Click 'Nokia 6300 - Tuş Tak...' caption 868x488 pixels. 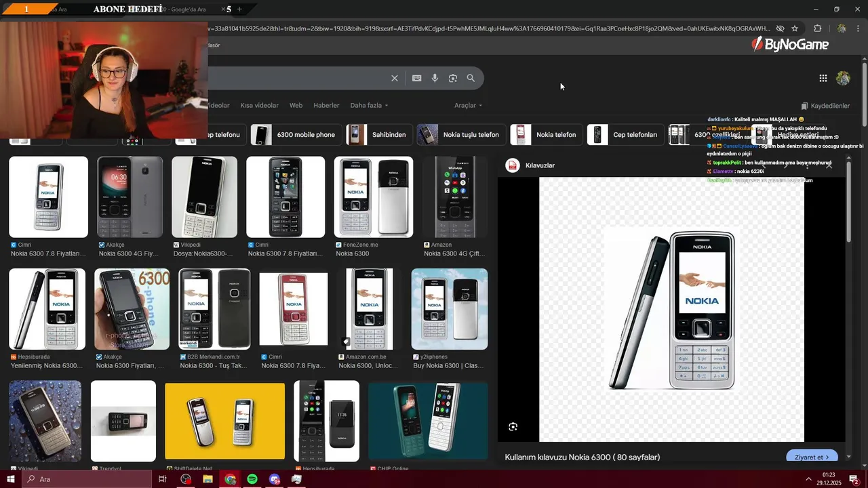click(x=213, y=366)
